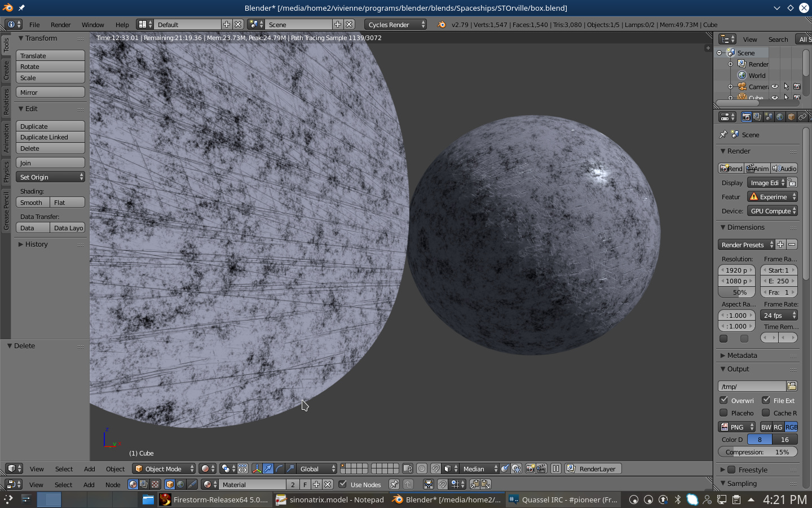The height and width of the screenshot is (508, 812).
Task: Select object node tree type icon
Action: [169, 484]
